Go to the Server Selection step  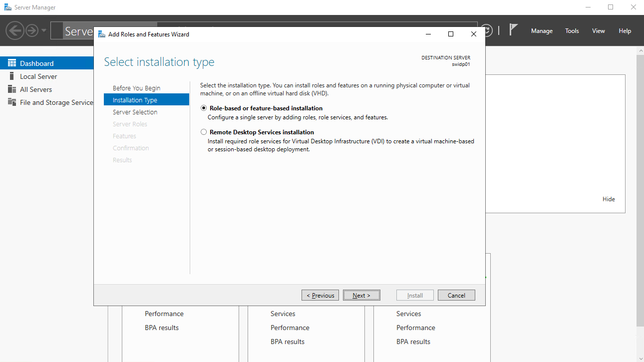pos(135,112)
